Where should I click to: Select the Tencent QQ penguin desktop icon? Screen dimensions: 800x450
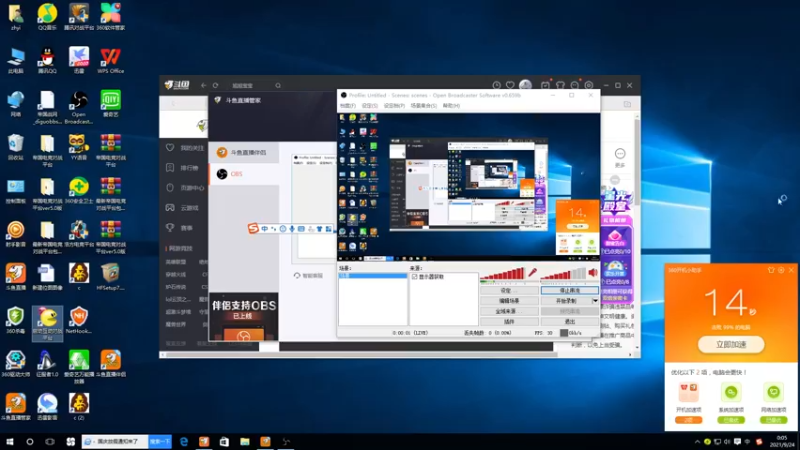47,61
